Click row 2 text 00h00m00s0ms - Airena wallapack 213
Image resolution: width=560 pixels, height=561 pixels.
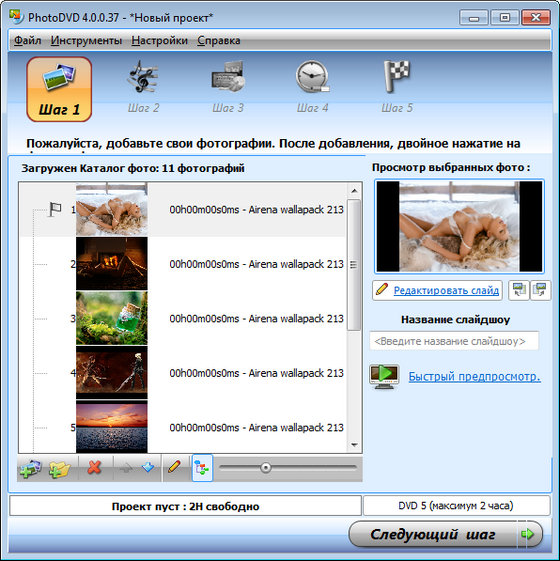click(x=256, y=264)
